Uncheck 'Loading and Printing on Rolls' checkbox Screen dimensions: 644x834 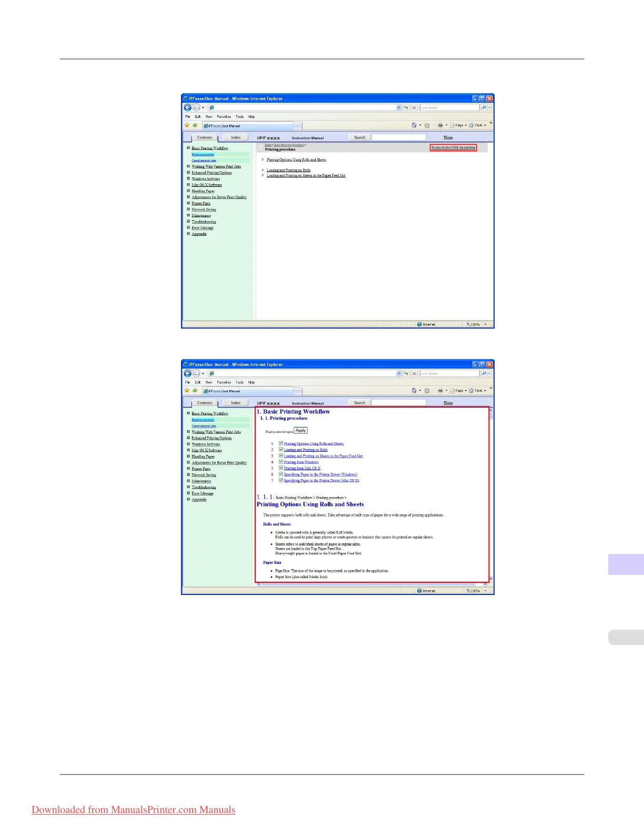pos(281,450)
